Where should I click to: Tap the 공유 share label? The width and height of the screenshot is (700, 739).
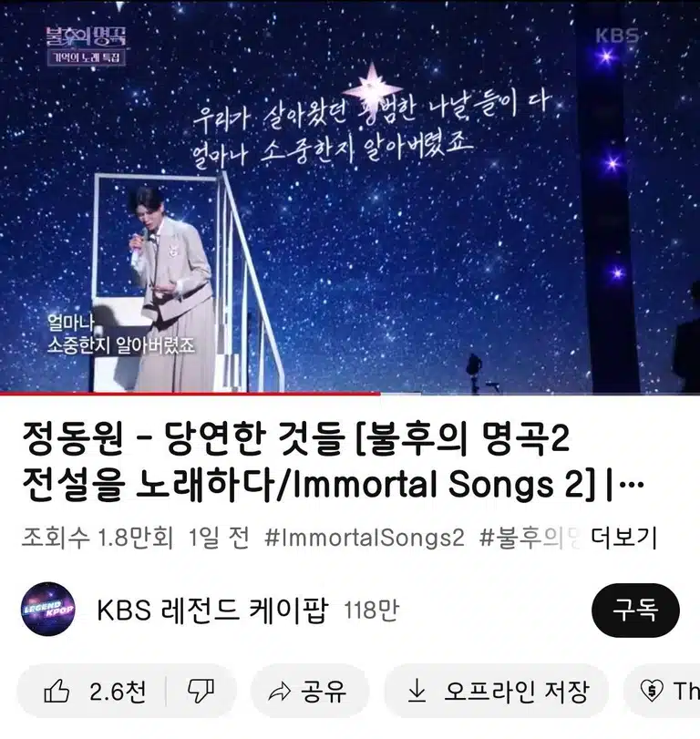[x=324, y=692]
